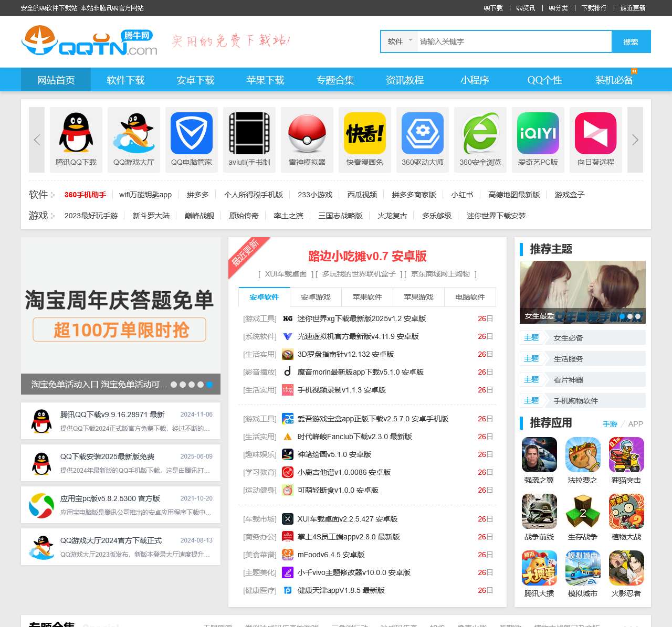Select the first Taobao banner slide dot
The image size is (672, 627).
pyautogui.click(x=174, y=385)
